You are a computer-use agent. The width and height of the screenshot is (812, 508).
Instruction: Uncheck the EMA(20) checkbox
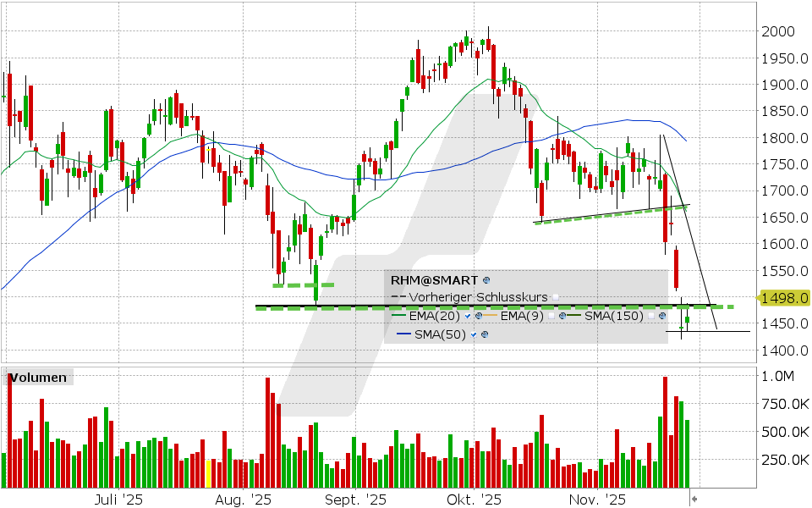(468, 316)
